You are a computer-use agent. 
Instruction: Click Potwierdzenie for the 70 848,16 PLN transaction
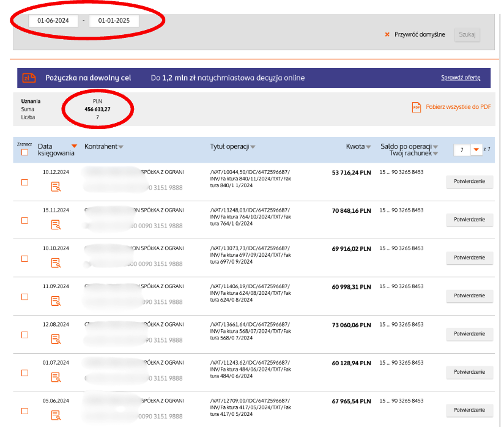469,220
